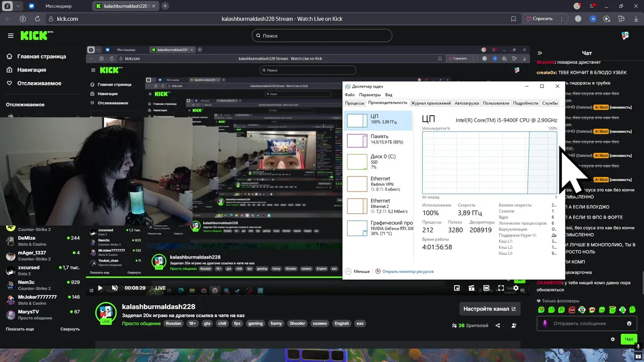Click the purple microphone in chat input
The width and height of the screenshot is (644, 362).
point(544,323)
